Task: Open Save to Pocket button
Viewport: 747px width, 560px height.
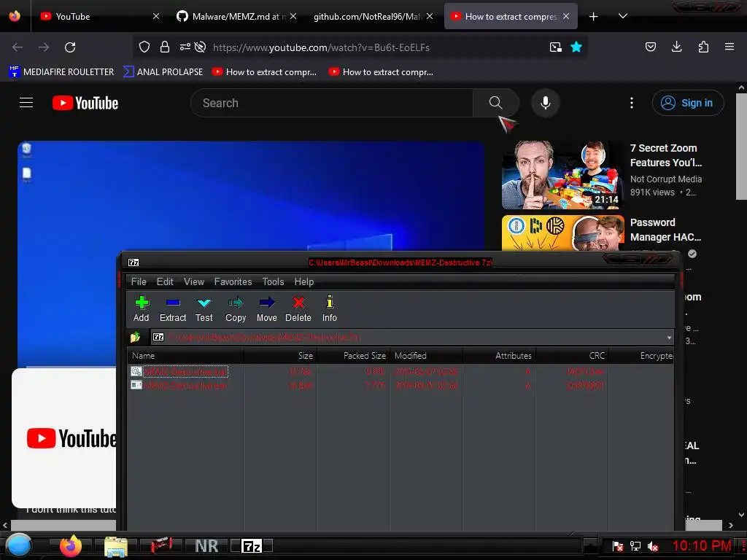Action: tap(650, 47)
